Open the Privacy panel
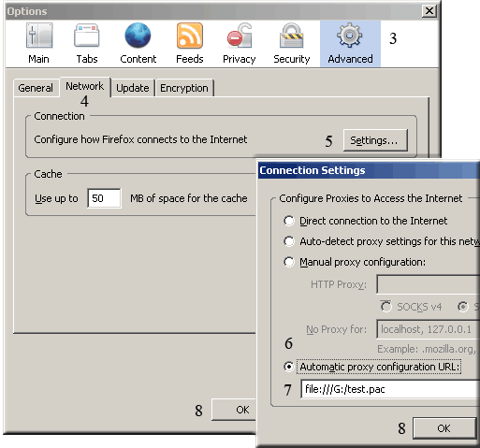This screenshot has height=448, width=480. click(240, 44)
